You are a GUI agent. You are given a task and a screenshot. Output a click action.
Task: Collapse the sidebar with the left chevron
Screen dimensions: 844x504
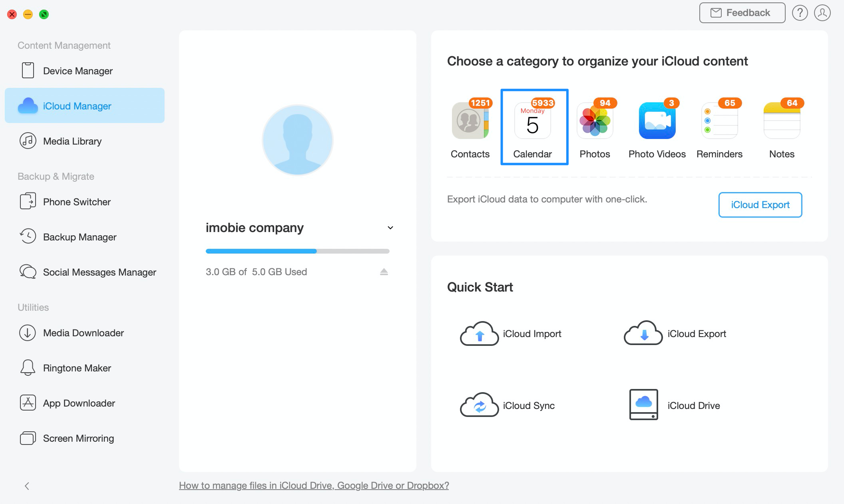(27, 486)
